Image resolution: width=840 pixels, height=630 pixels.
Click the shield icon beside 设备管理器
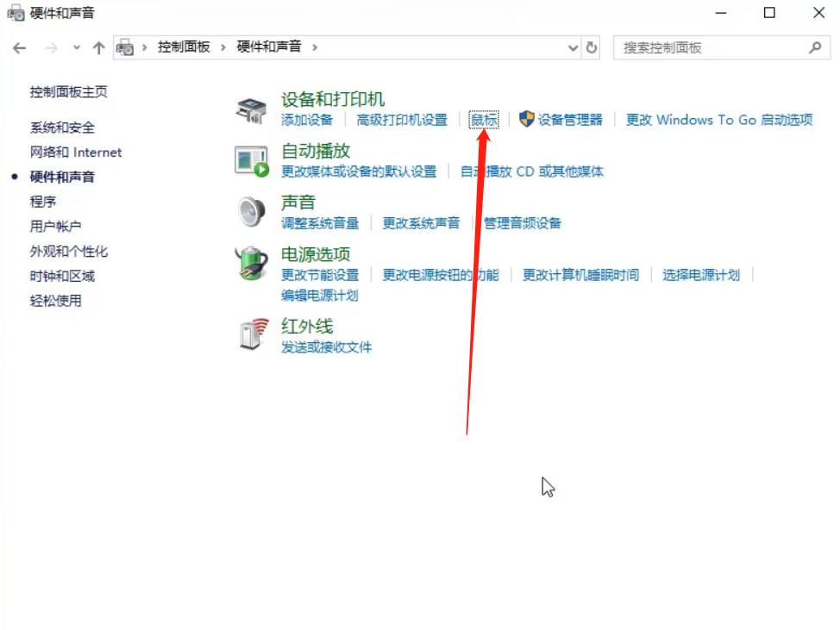coord(527,119)
